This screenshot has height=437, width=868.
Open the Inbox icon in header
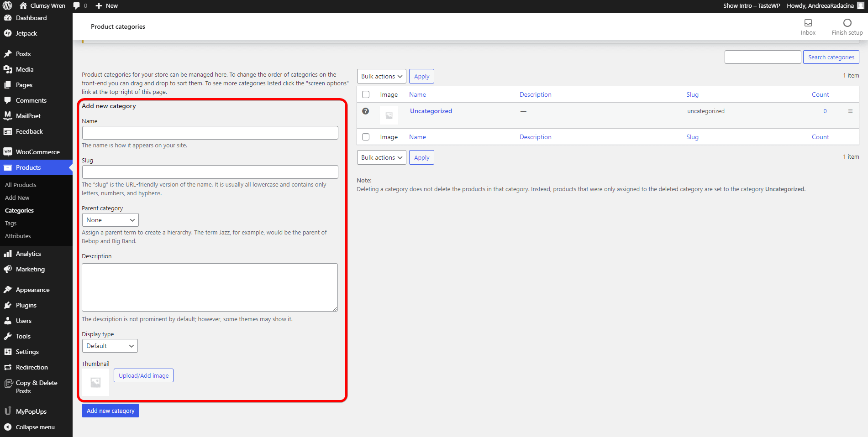[x=808, y=23]
